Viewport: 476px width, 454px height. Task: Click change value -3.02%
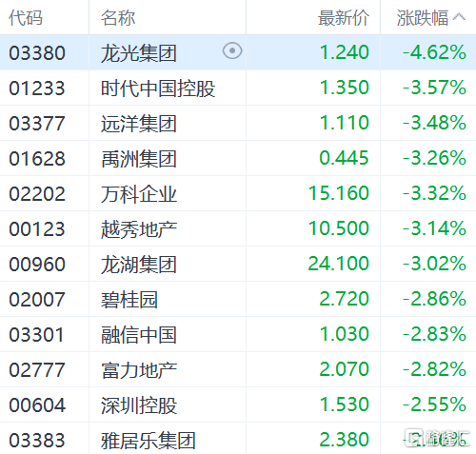(x=434, y=264)
